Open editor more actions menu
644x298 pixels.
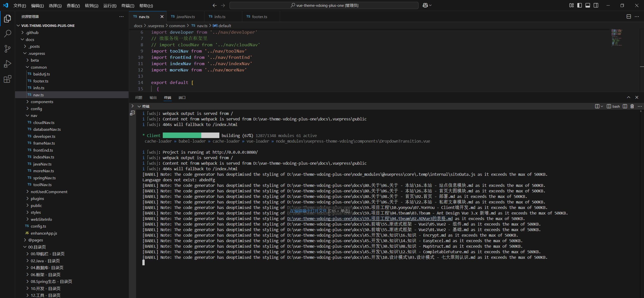tap(637, 17)
